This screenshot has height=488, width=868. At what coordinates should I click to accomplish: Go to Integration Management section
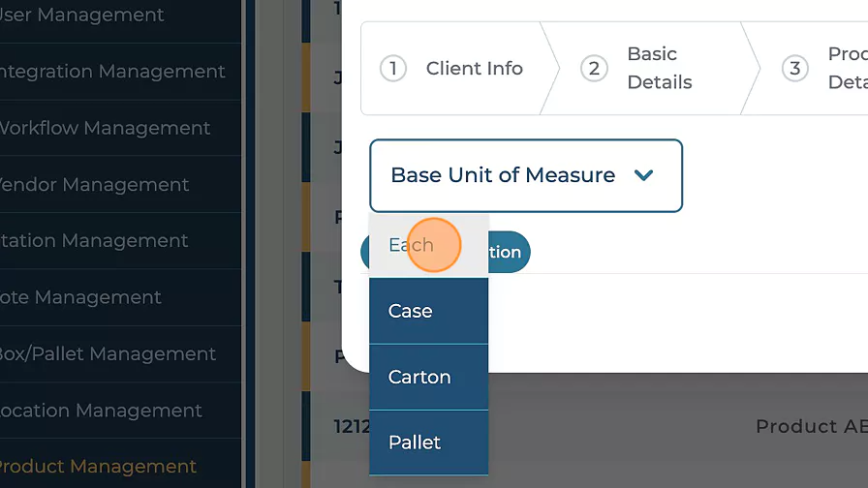point(111,72)
